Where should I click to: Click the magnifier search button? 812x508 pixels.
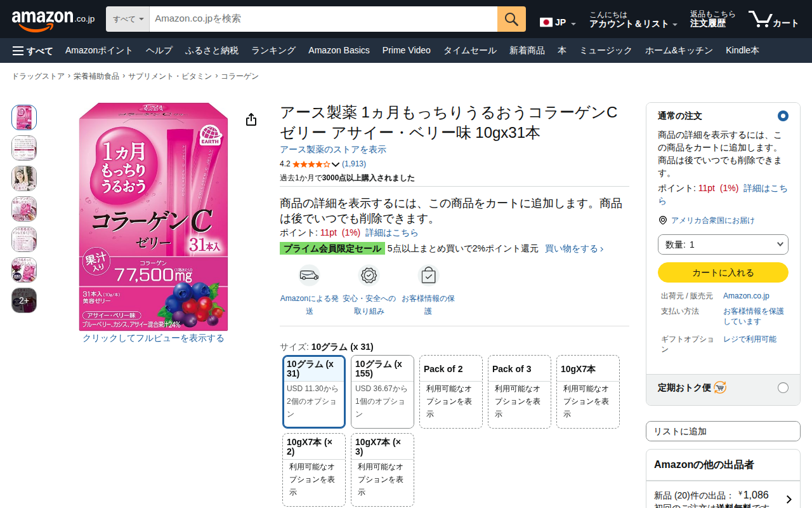[x=511, y=19]
